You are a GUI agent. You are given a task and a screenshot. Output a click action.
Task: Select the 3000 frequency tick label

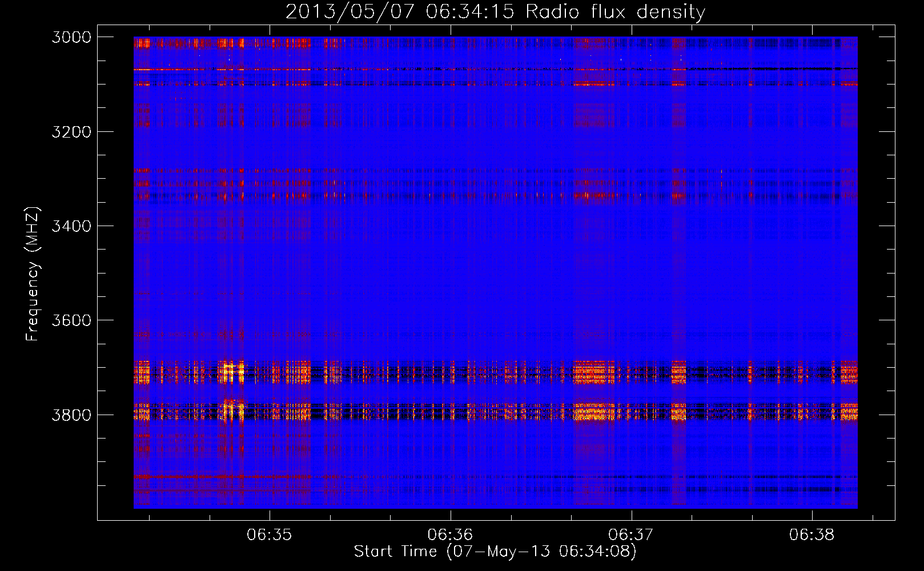(71, 37)
